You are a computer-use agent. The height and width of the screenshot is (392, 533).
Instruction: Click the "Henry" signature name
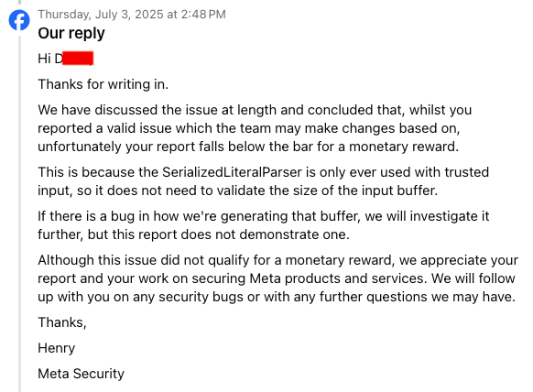[57, 348]
